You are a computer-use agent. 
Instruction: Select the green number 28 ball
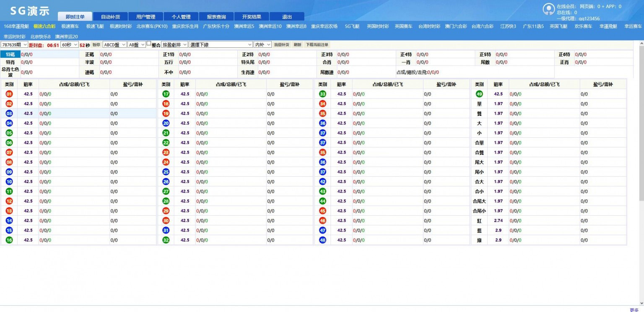[x=166, y=201]
